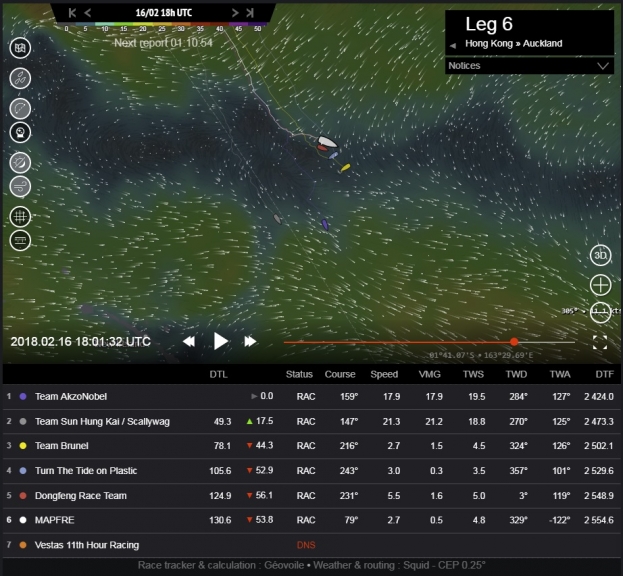Jump to the first report

72,13
